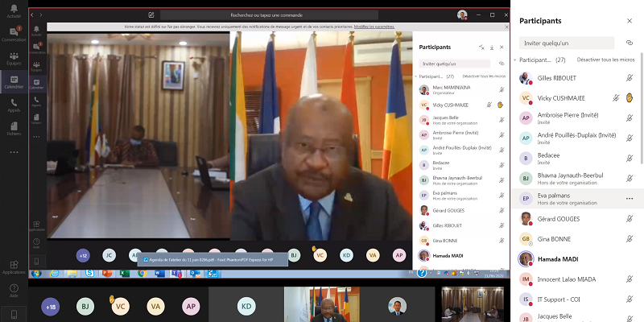Toggle microphone for Bedacee
The width and height of the screenshot is (644, 322).
click(630, 158)
